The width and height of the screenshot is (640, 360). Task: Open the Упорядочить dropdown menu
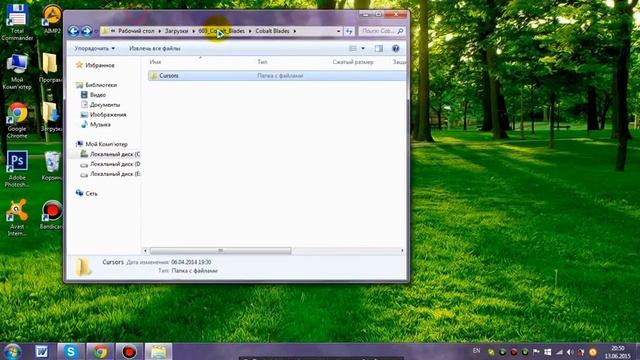click(x=95, y=49)
